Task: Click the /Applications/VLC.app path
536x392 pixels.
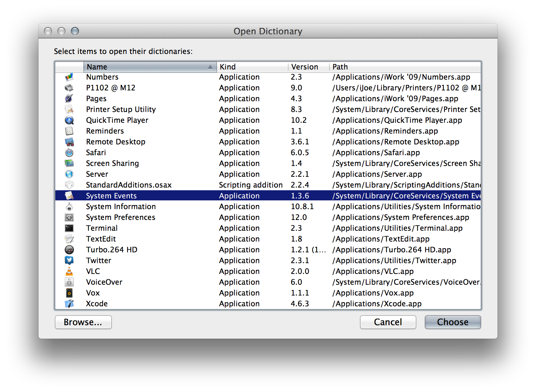Action: [373, 271]
